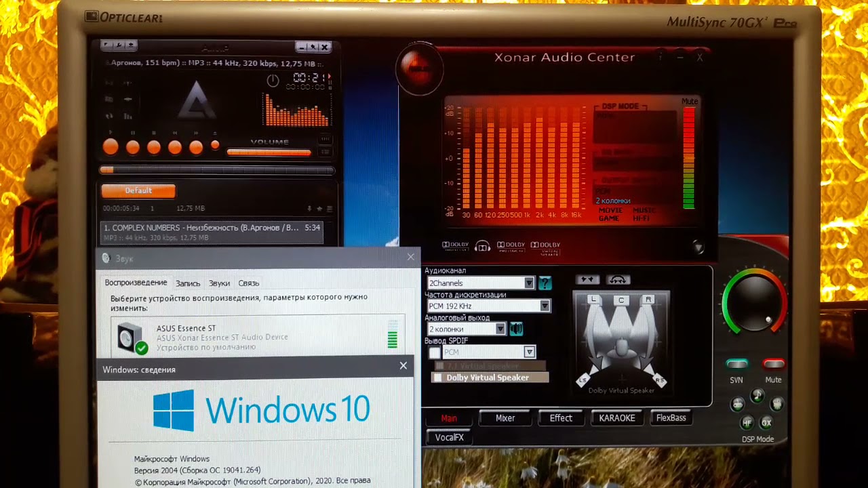Screen dimensions: 868x488
Task: Open AIMP playlist menu icon
Action: pyautogui.click(x=330, y=209)
